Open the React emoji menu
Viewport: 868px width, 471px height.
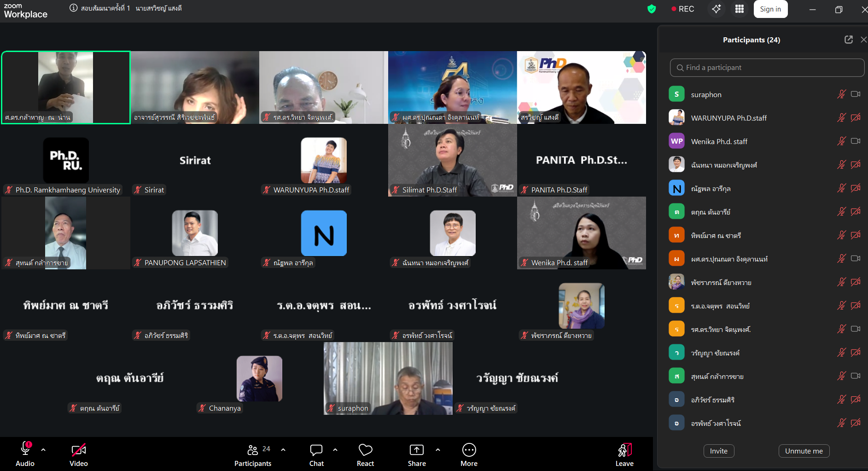(x=365, y=455)
